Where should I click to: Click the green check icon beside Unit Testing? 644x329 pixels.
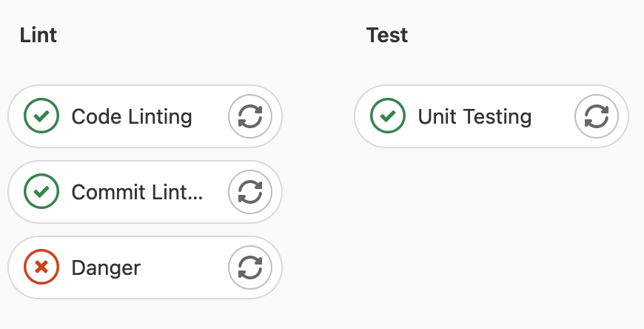[388, 116]
